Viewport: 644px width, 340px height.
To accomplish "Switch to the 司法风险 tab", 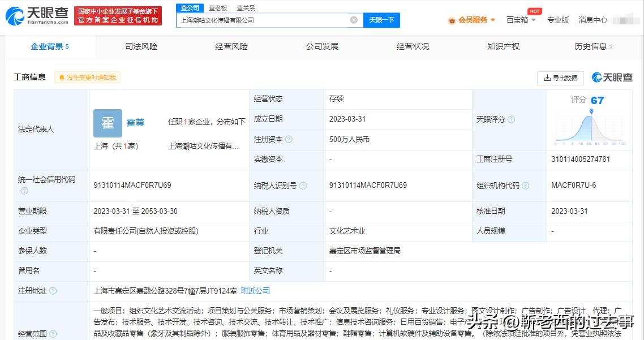I will tap(141, 47).
